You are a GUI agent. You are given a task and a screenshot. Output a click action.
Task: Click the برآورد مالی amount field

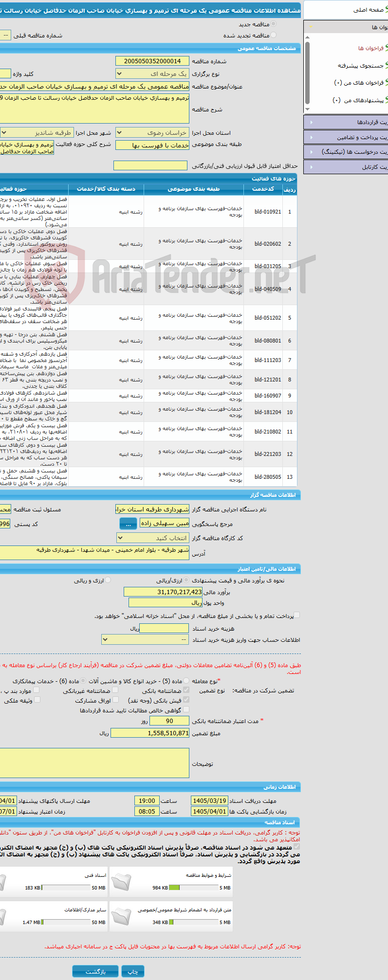(163, 592)
